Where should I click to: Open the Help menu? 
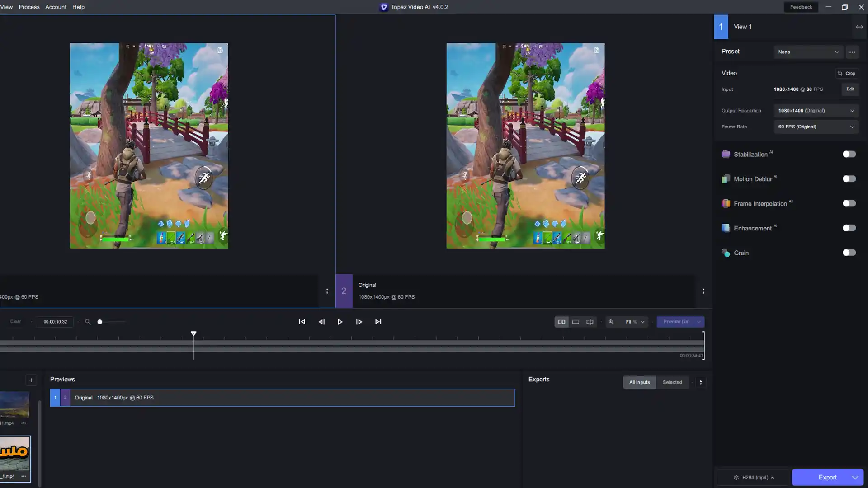click(x=78, y=7)
